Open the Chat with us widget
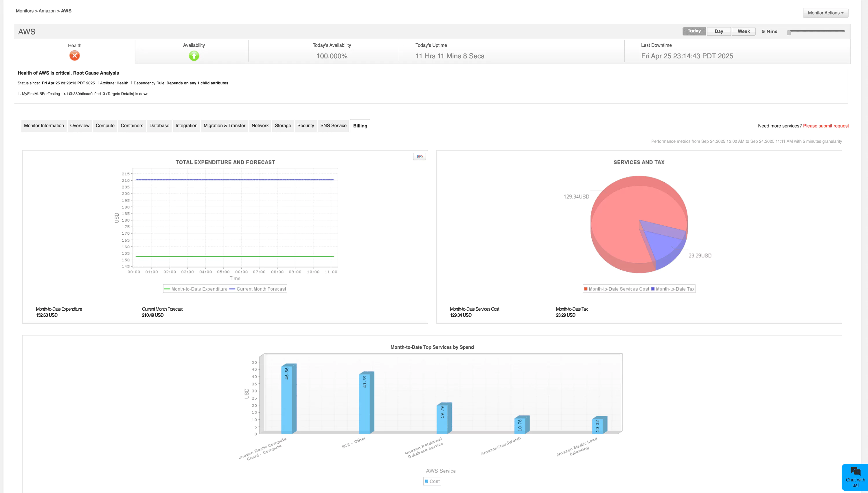868x493 pixels. pos(855,477)
